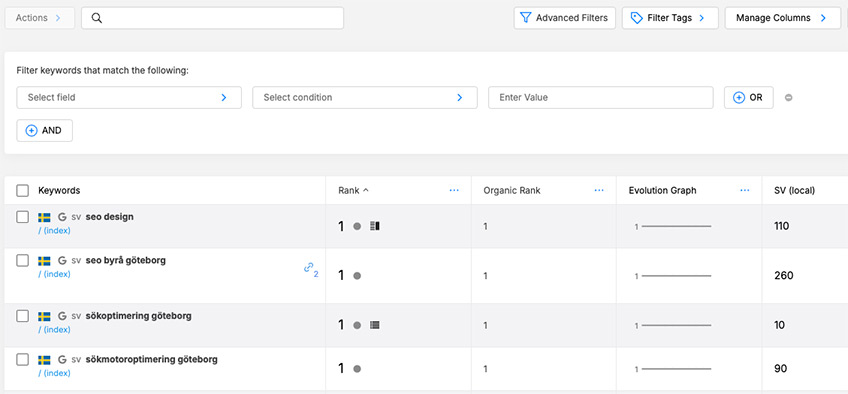
Task: Click the Enter Value input field
Action: pyautogui.click(x=601, y=98)
